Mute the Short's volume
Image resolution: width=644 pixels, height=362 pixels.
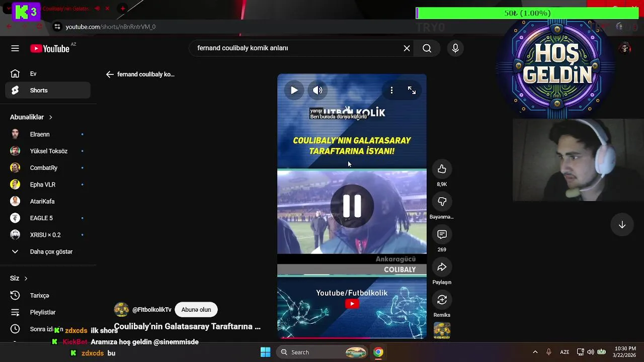(317, 90)
